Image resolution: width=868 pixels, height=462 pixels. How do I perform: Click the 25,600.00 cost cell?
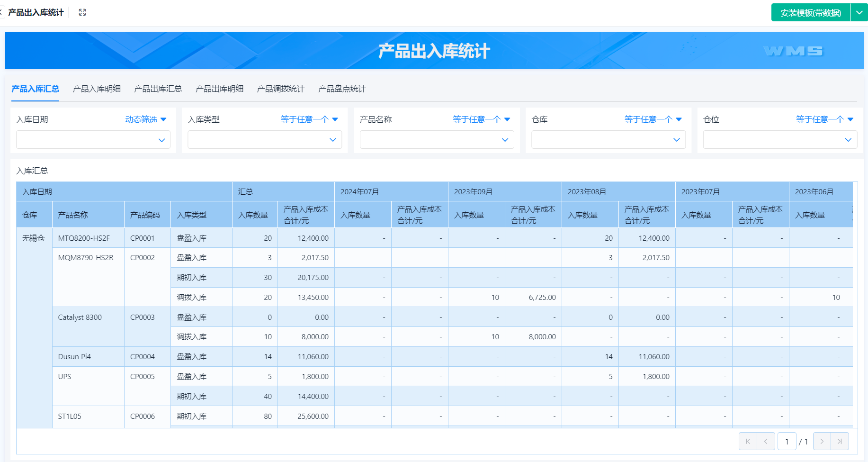(x=306, y=416)
